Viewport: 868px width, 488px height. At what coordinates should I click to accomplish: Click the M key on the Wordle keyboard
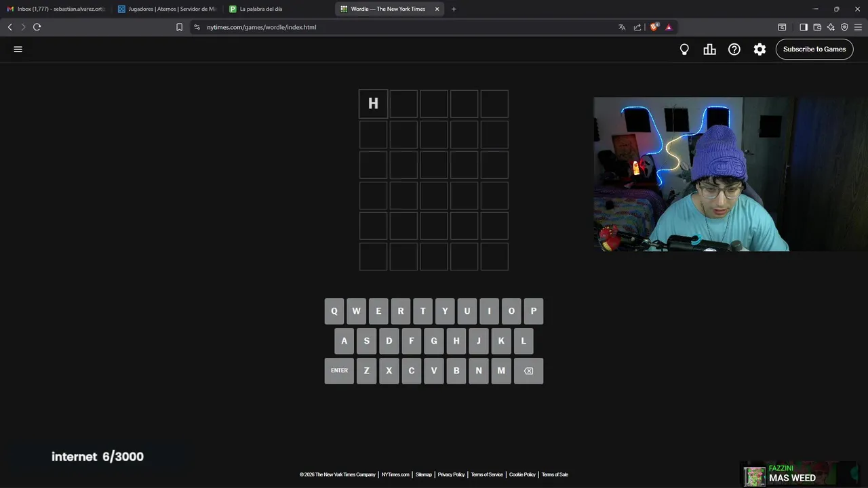pyautogui.click(x=501, y=371)
